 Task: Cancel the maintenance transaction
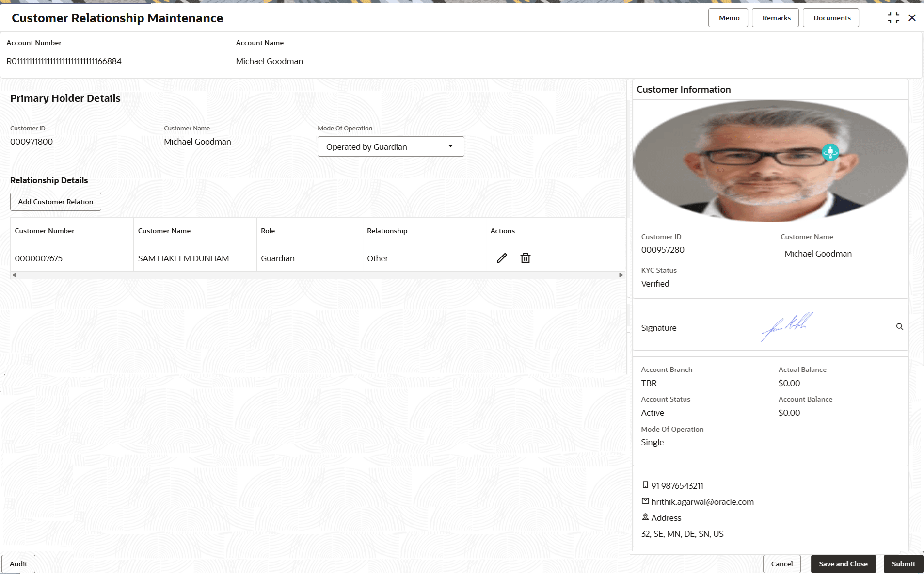click(781, 564)
